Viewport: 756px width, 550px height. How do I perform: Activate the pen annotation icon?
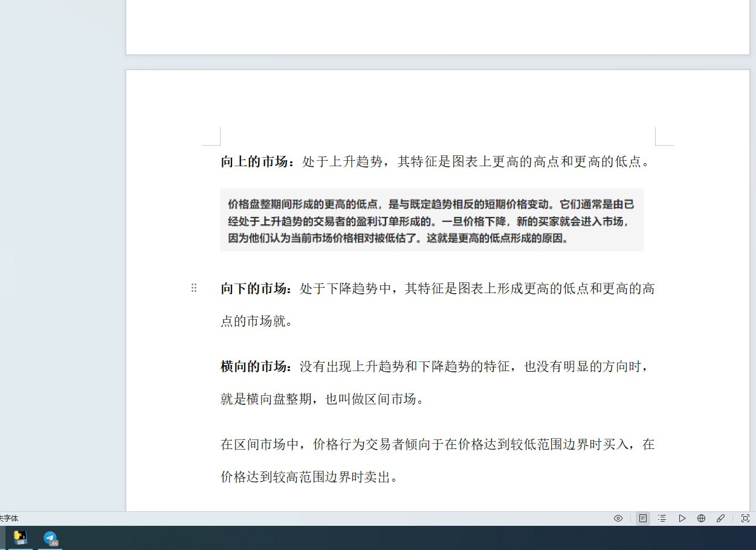(x=720, y=519)
